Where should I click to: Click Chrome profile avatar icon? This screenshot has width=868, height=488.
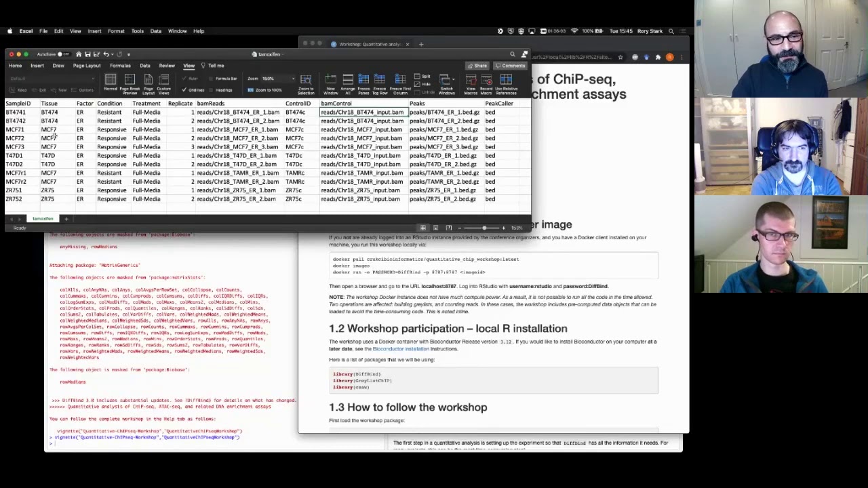(670, 58)
